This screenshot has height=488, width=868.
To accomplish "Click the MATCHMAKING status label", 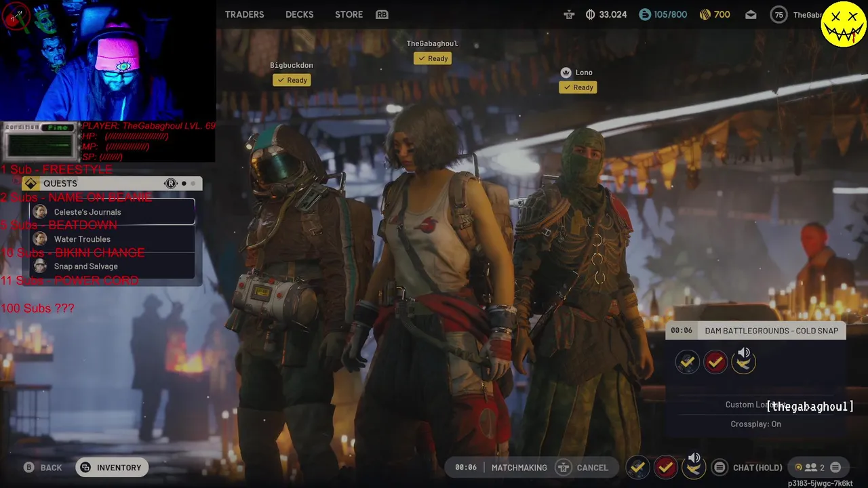I will click(519, 468).
